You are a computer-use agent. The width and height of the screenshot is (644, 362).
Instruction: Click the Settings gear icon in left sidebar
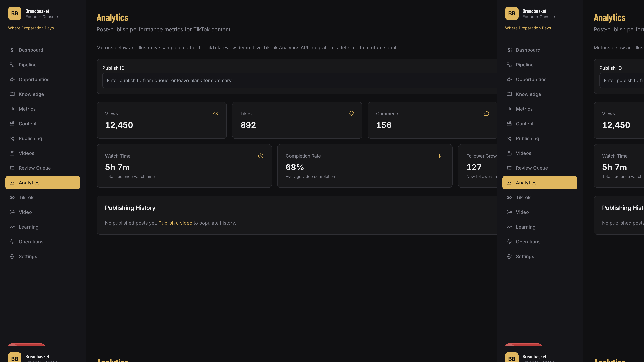[12, 256]
